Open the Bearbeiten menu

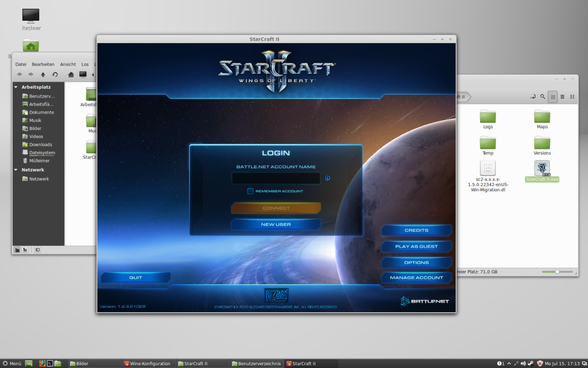click(x=43, y=64)
